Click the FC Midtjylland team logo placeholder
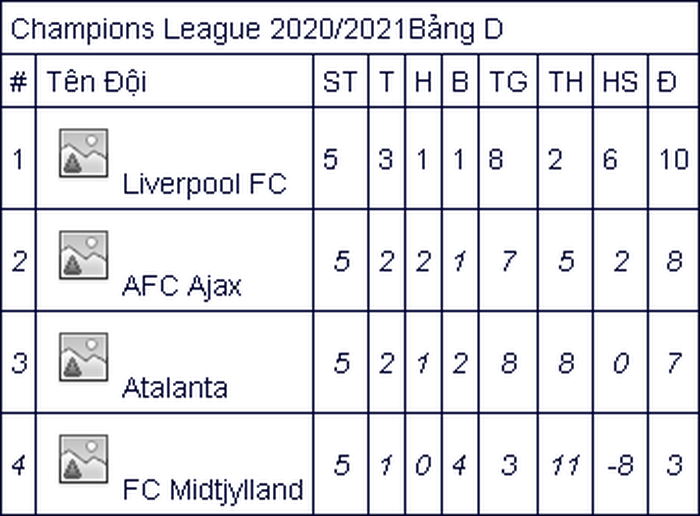Viewport: 700px width, 516px height. [83, 459]
